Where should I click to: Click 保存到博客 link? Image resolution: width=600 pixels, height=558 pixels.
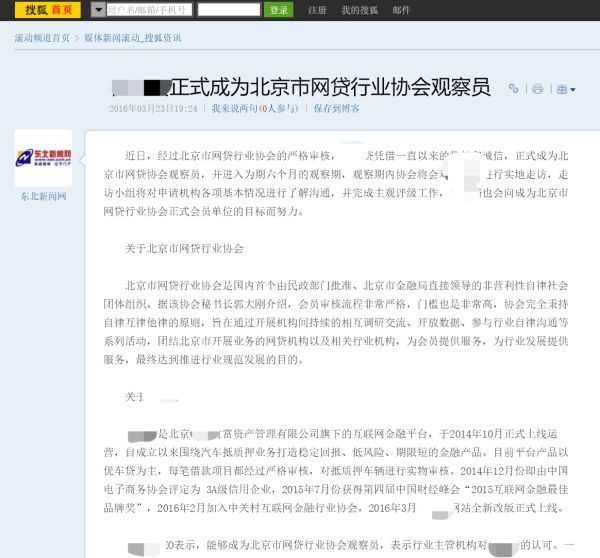[x=336, y=109]
